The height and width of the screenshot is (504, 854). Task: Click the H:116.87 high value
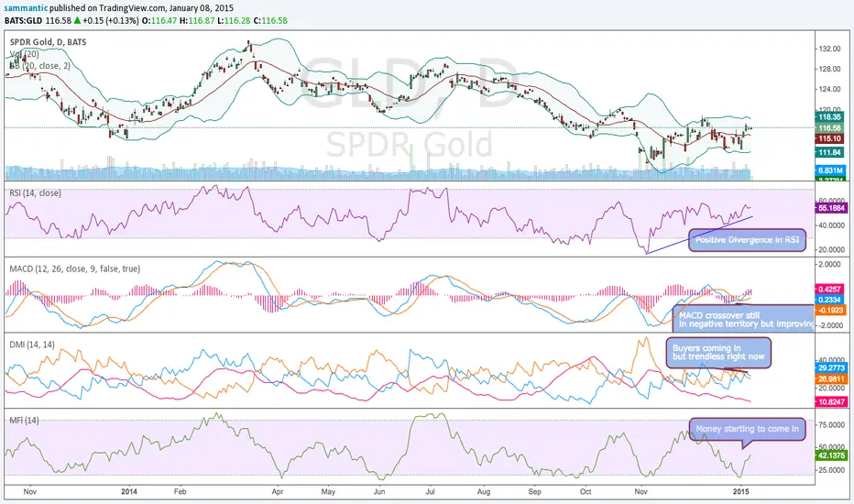[x=197, y=21]
